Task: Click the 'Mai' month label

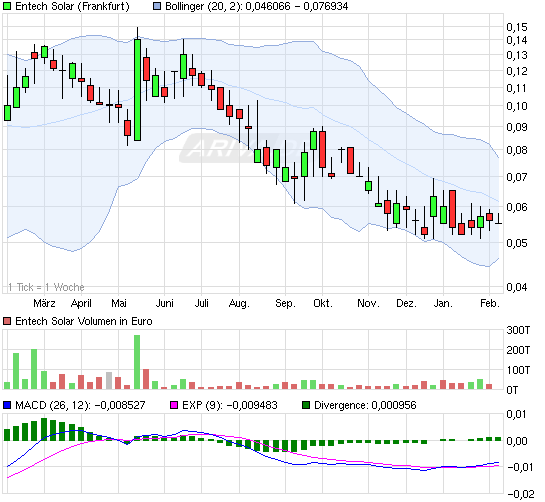Action: pos(119,303)
